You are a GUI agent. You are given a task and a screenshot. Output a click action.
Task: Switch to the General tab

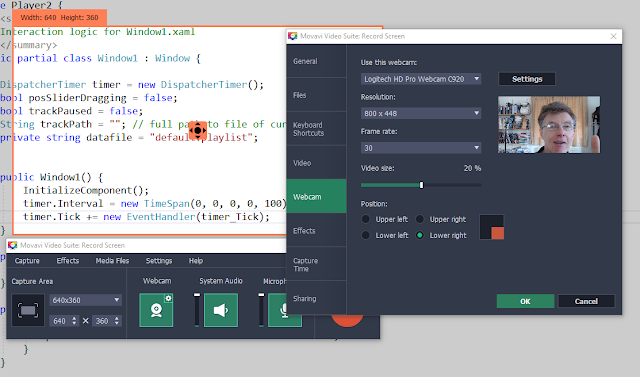316,61
